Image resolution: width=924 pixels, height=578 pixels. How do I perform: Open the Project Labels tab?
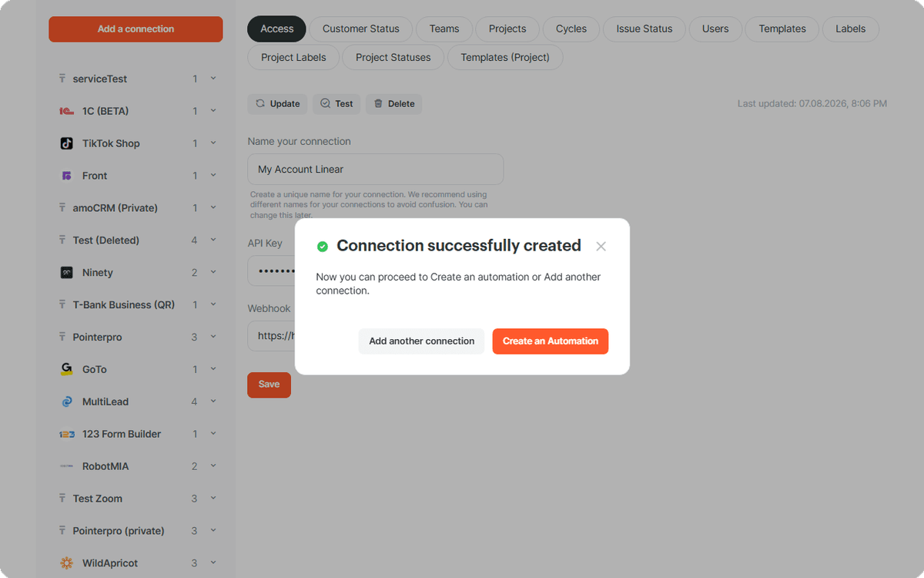pos(293,58)
